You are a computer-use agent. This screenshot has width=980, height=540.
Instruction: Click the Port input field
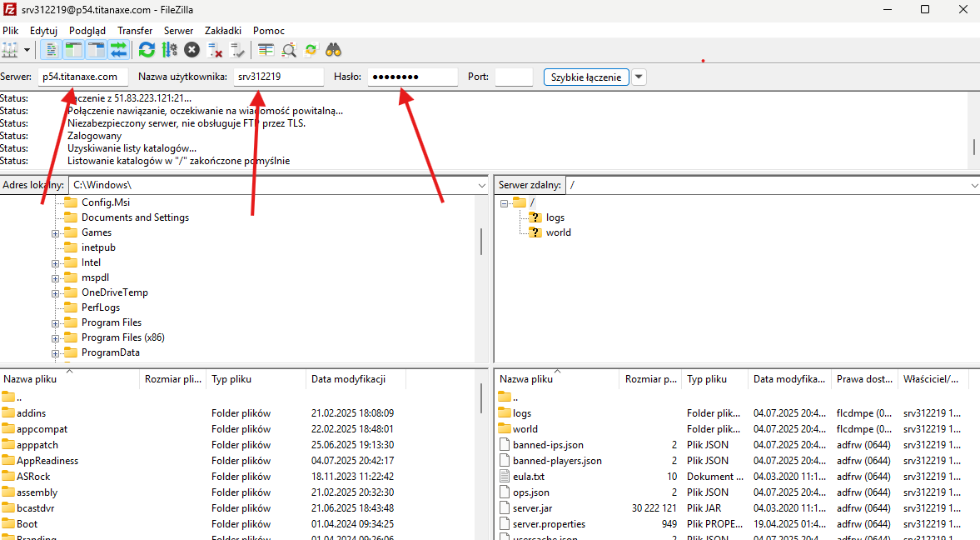pyautogui.click(x=513, y=77)
